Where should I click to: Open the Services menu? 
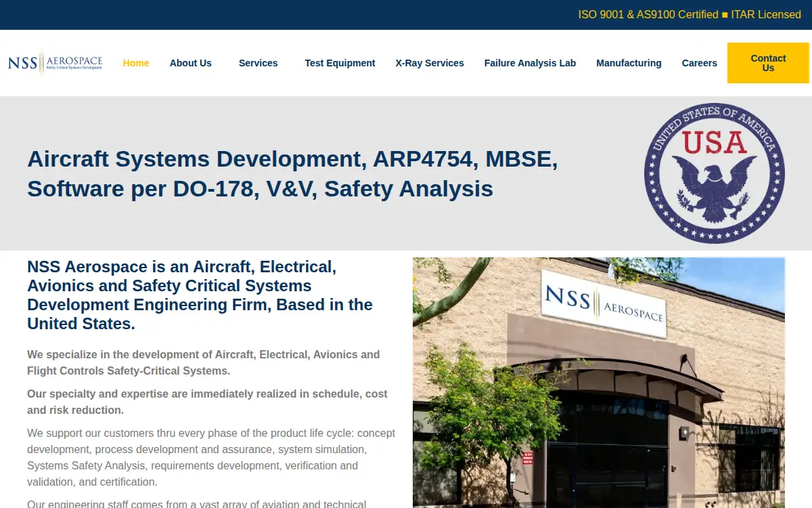click(x=258, y=63)
